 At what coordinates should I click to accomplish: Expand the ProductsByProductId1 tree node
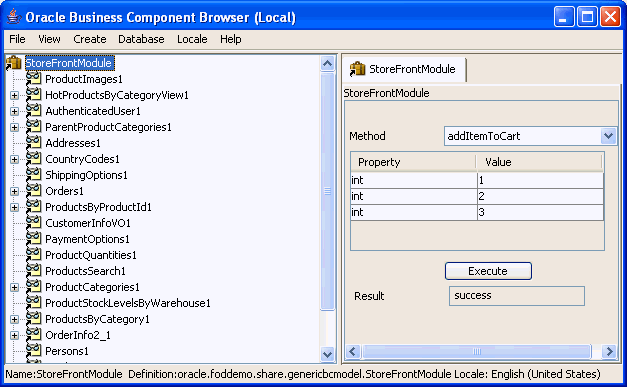point(14,207)
